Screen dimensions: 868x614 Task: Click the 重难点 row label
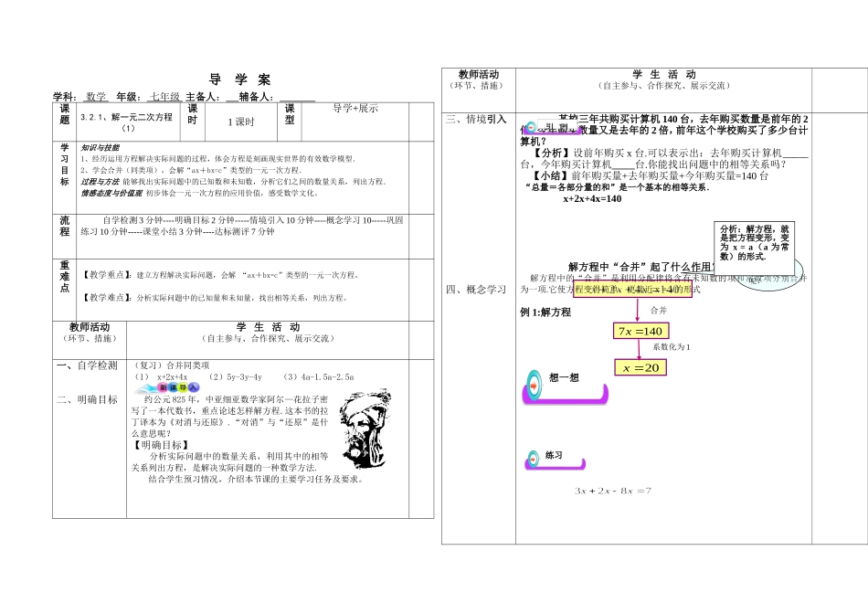coord(65,276)
